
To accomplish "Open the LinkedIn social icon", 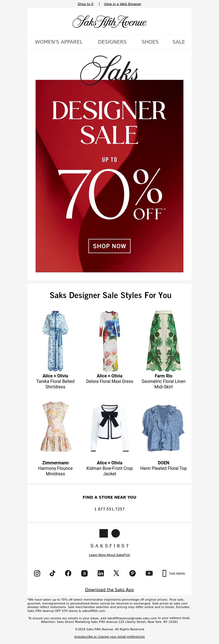I will tap(101, 573).
